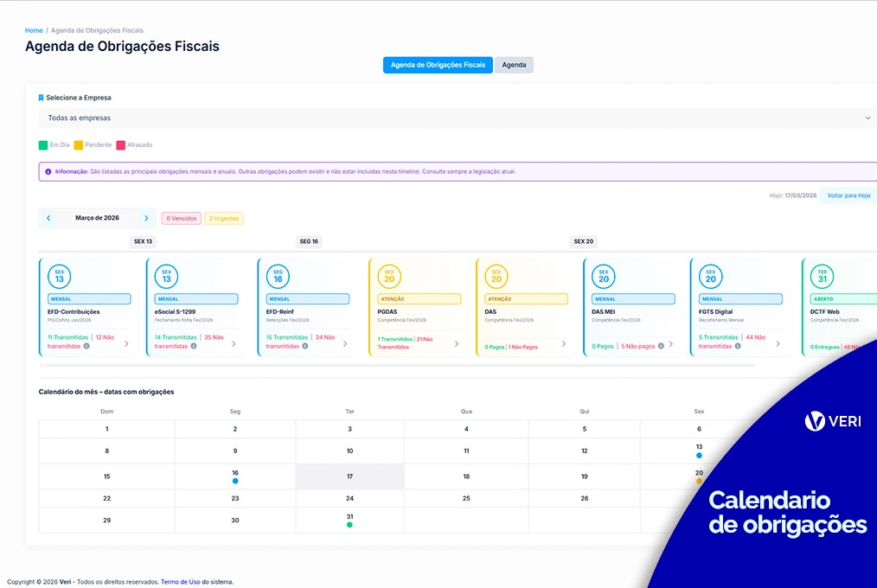Viewport: 877px width, 588px height.
Task: Expand the EFD-Reinf card chevron
Action: tap(345, 343)
